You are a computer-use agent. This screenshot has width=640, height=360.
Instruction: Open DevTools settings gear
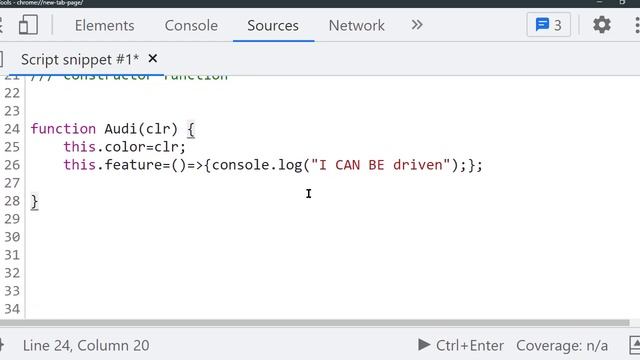602,25
